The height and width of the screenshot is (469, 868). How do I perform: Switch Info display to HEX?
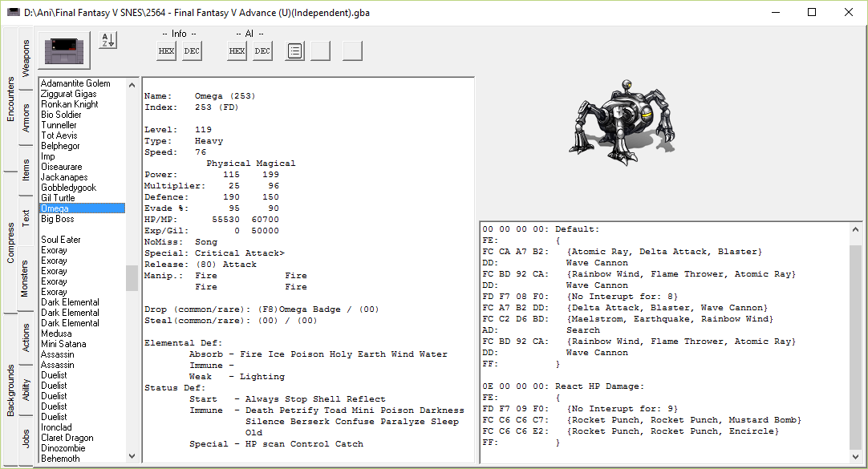tap(166, 51)
